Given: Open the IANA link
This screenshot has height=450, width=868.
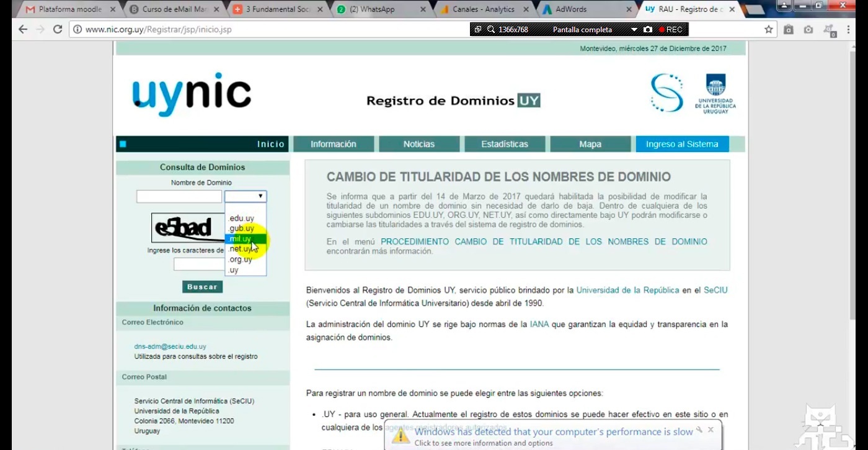Looking at the screenshot, I should (539, 324).
